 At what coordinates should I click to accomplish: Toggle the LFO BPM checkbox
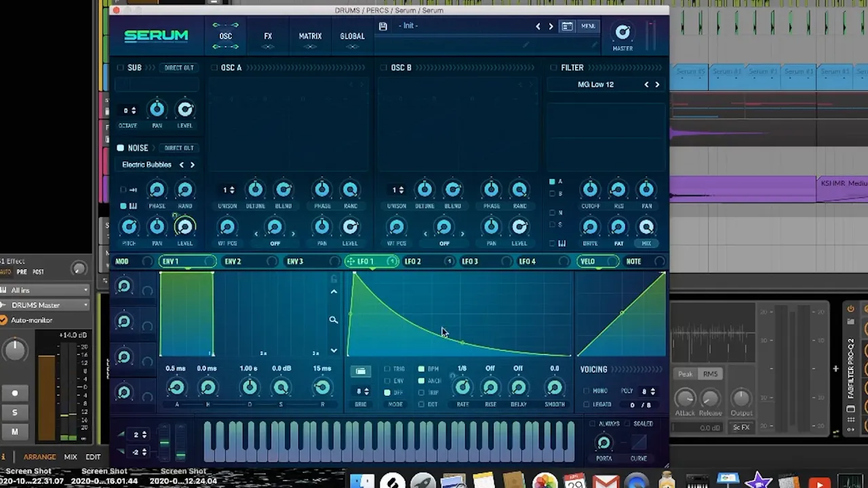(421, 369)
